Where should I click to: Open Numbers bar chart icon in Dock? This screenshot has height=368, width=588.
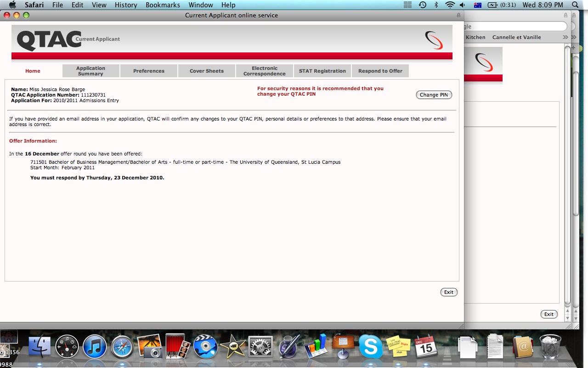[315, 346]
